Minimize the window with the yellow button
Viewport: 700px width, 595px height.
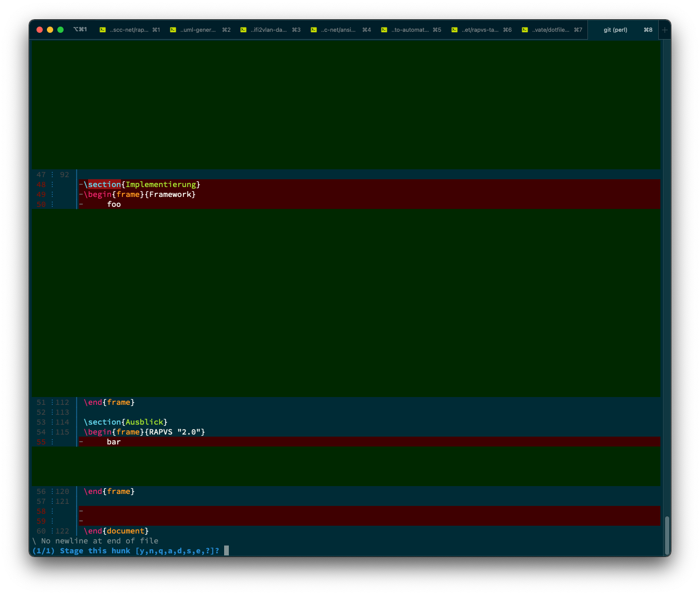click(x=50, y=30)
